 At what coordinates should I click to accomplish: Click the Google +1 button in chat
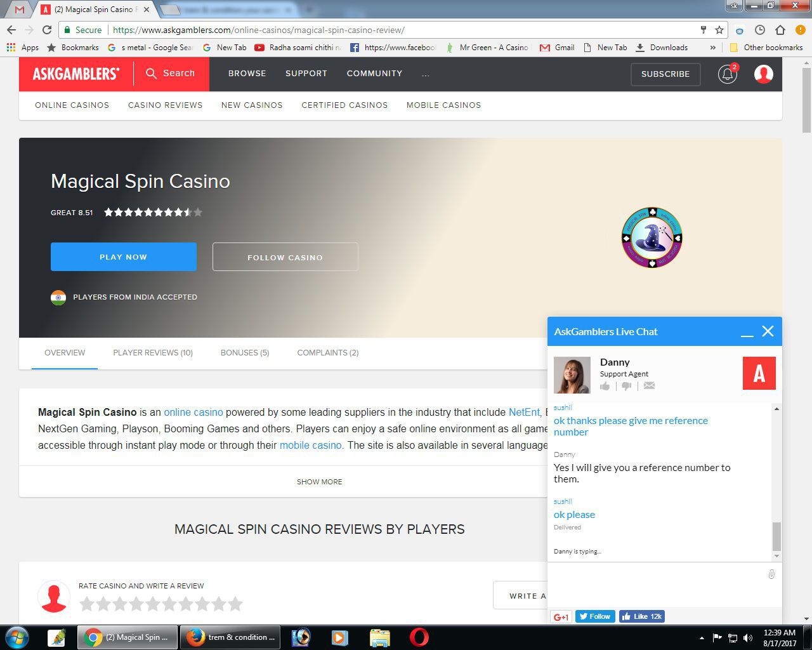[561, 616]
